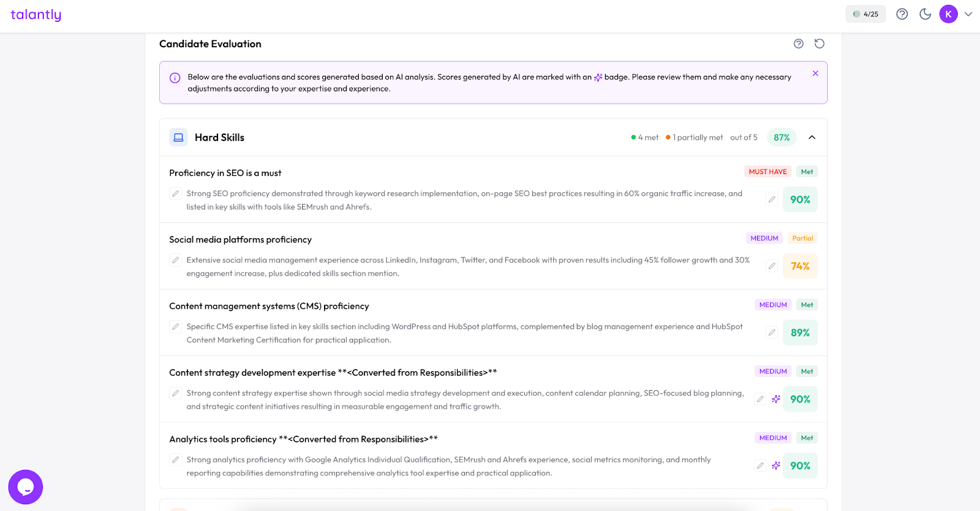Collapse the Hard Skills section
Screen dimensions: 980x511
[x=812, y=137]
